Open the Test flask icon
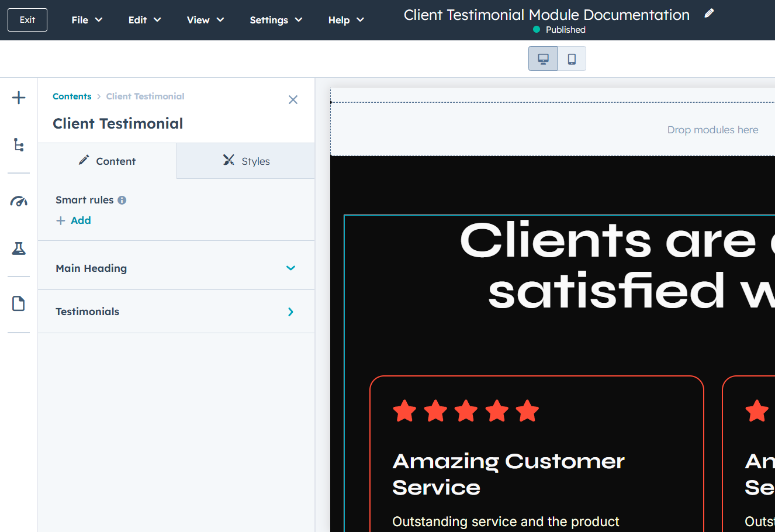This screenshot has height=532, width=775. pyautogui.click(x=19, y=248)
